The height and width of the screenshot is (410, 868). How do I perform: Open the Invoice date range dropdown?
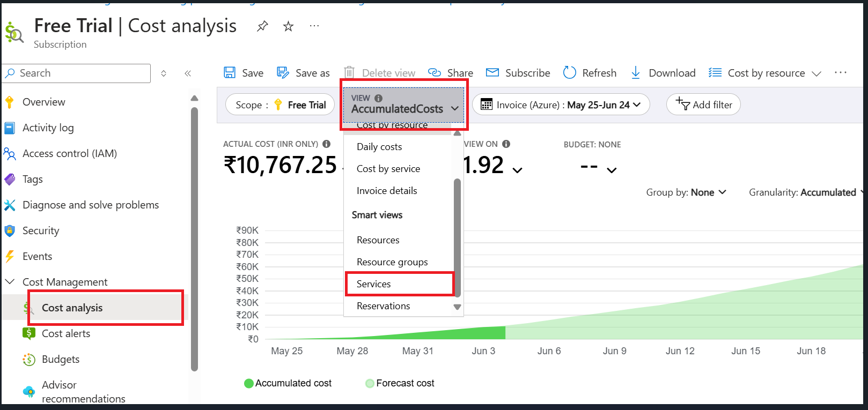pos(561,105)
